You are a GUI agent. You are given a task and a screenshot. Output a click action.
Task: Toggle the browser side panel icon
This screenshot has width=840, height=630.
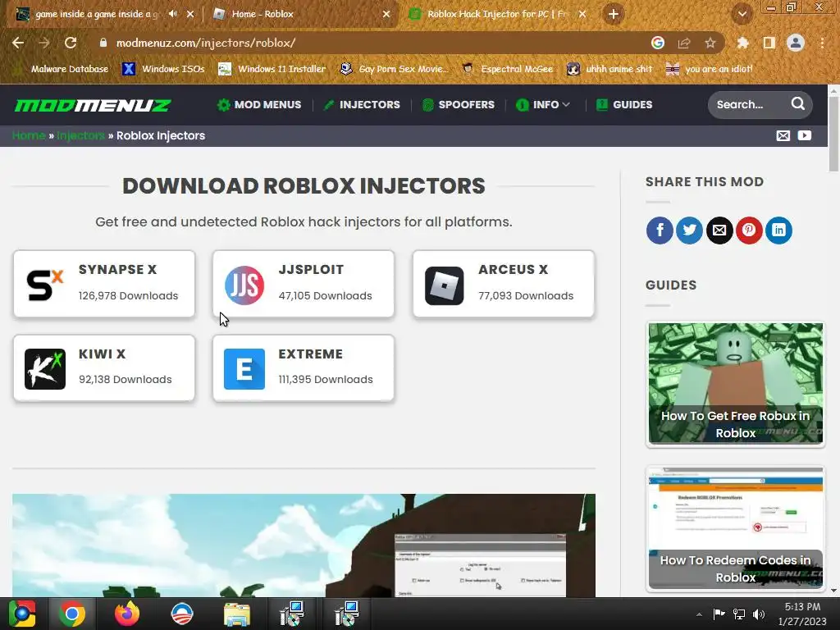point(769,43)
